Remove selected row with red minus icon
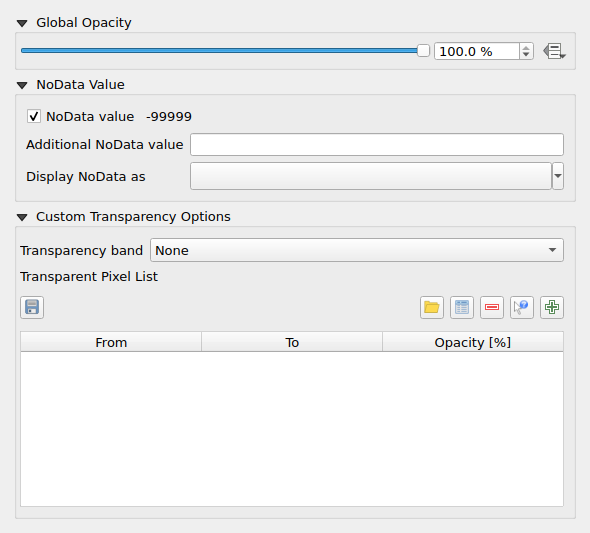The image size is (590, 533). [492, 307]
